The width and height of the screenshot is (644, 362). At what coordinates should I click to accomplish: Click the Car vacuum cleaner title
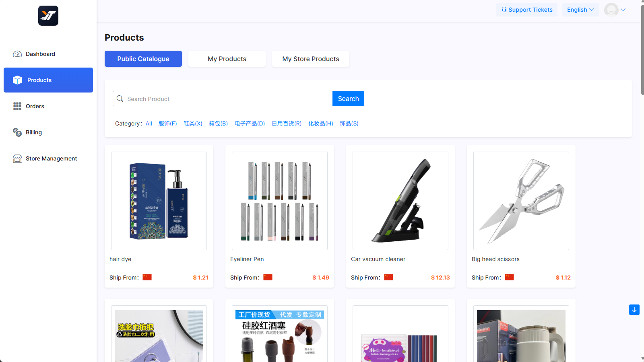(378, 259)
